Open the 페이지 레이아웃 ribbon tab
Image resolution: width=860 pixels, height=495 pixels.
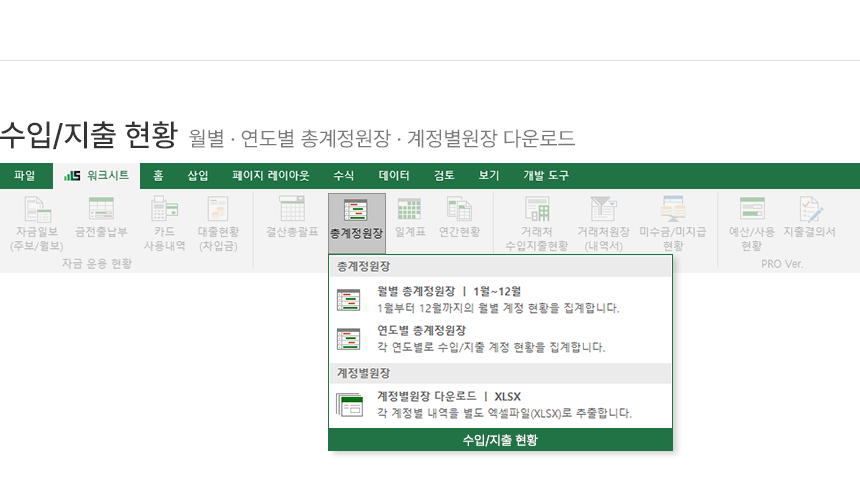[271, 176]
